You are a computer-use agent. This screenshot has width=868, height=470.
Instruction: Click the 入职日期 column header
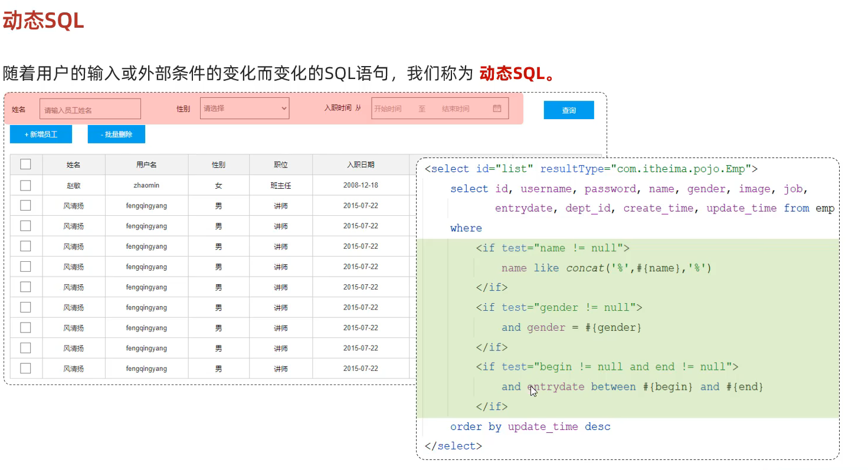point(361,165)
